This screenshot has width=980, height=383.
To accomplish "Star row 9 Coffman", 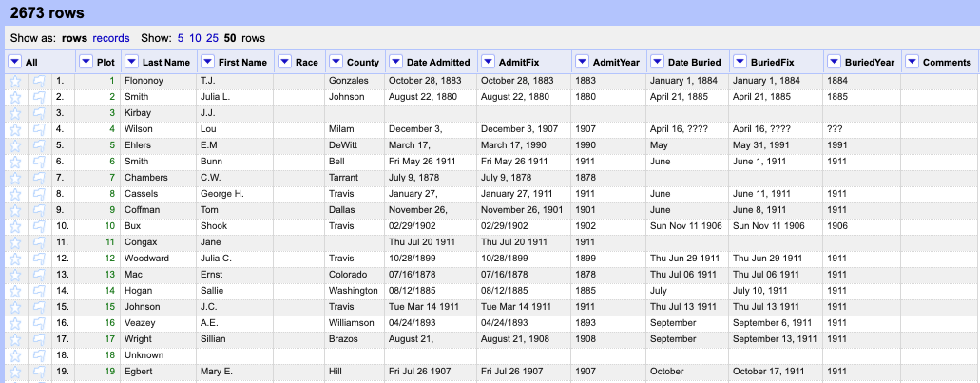I will click(x=15, y=210).
